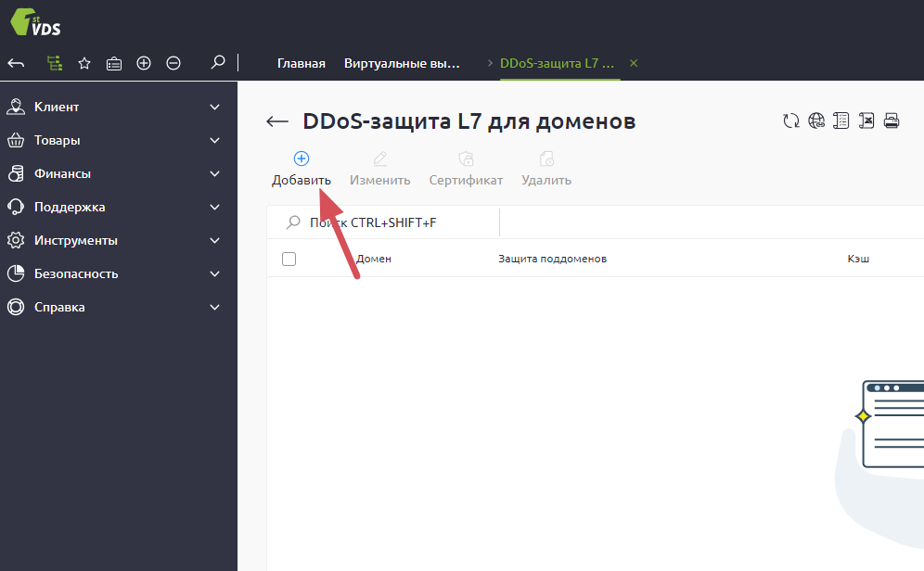Click the export to Excel icon
Viewport: 924px width, 571px height.
click(x=866, y=121)
